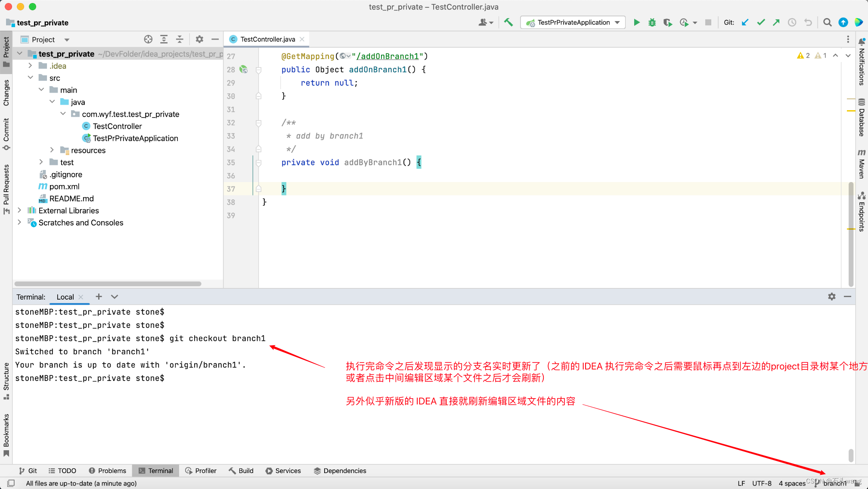Hide the Terminal tool window
Viewport: 868px width, 489px height.
tap(847, 297)
